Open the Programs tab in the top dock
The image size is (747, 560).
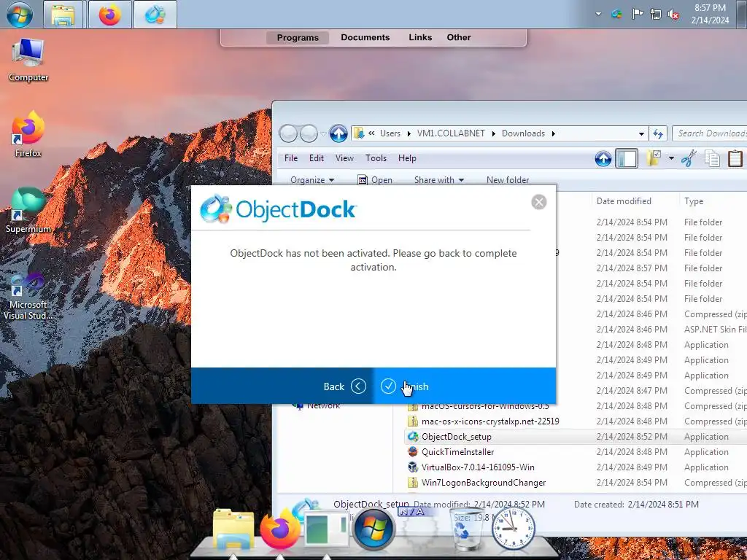[298, 38]
